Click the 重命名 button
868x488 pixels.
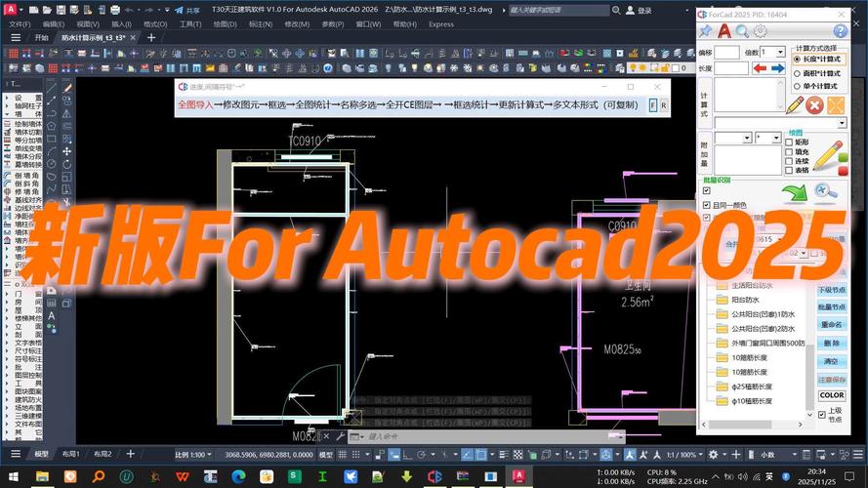click(x=832, y=325)
